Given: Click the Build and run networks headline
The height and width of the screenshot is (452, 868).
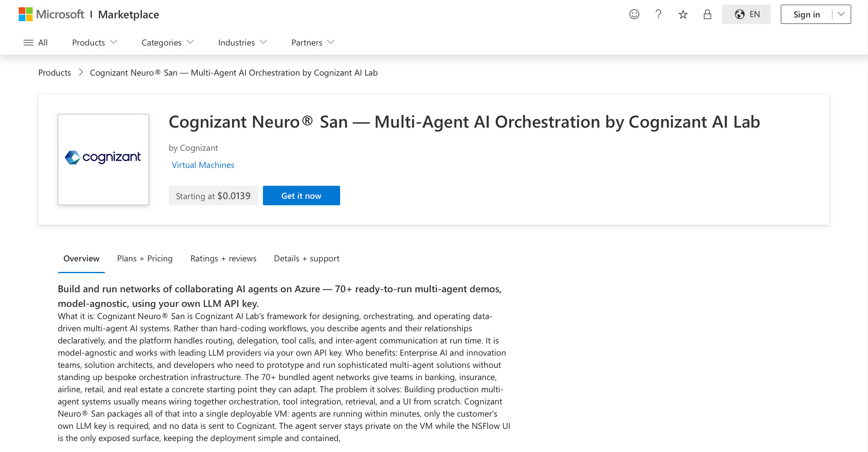Looking at the screenshot, I should (x=280, y=296).
